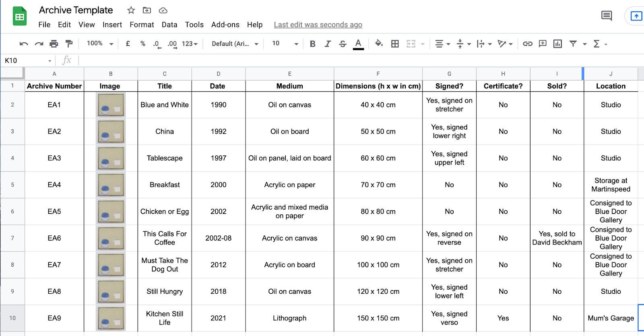The height and width of the screenshot is (336, 644).
Task: Click the Undo arrow icon
Action: (24, 44)
